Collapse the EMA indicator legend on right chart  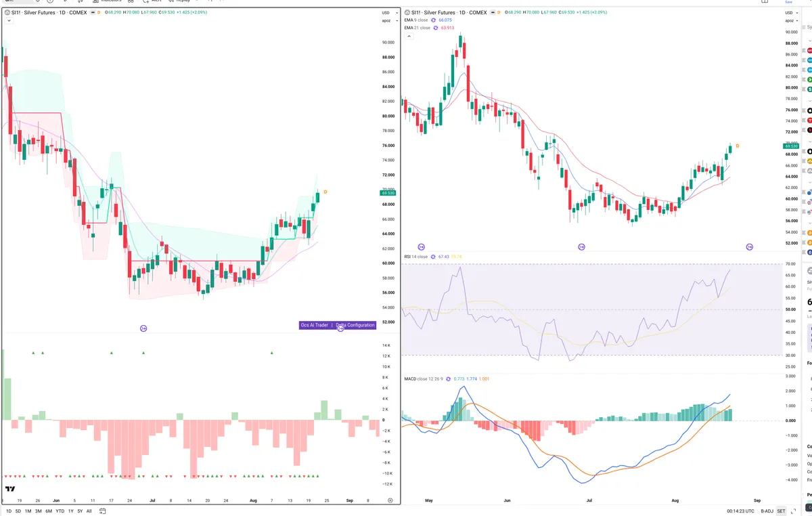click(x=409, y=36)
